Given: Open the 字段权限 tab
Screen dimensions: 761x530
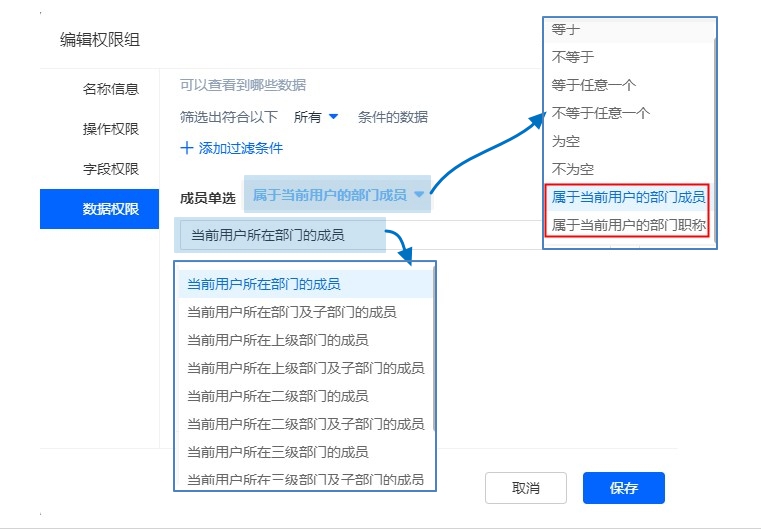Looking at the screenshot, I should pyautogui.click(x=110, y=169).
